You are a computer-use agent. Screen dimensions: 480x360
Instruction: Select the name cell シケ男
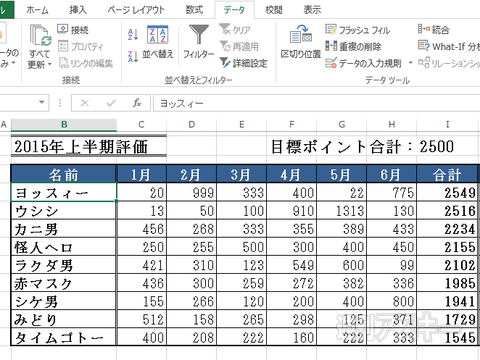coord(64,301)
